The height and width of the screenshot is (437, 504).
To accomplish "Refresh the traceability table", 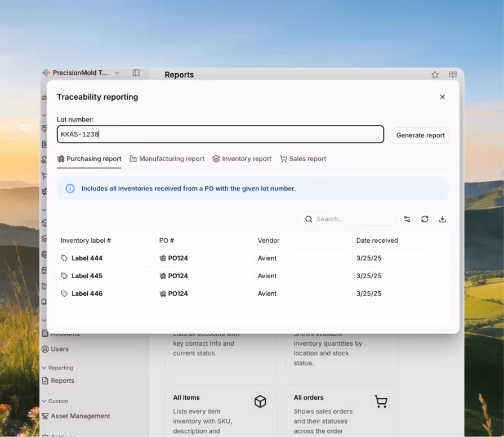I will click(425, 219).
